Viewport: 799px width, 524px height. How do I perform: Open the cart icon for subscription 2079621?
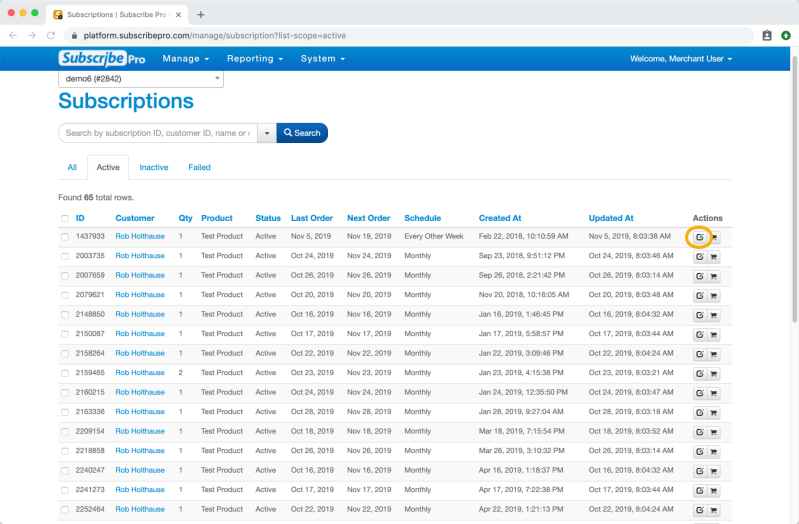[x=714, y=296]
